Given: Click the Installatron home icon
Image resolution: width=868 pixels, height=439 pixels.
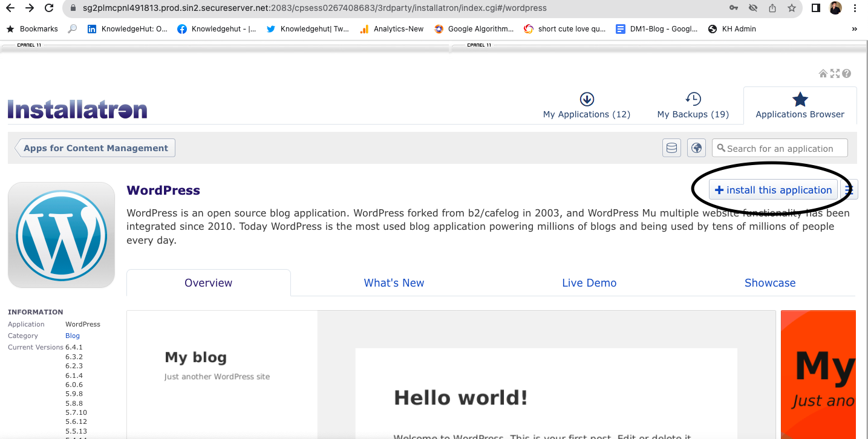Looking at the screenshot, I should [x=823, y=74].
